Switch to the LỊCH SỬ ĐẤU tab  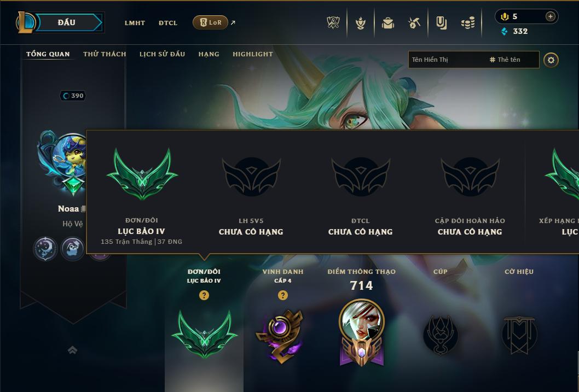tap(162, 54)
